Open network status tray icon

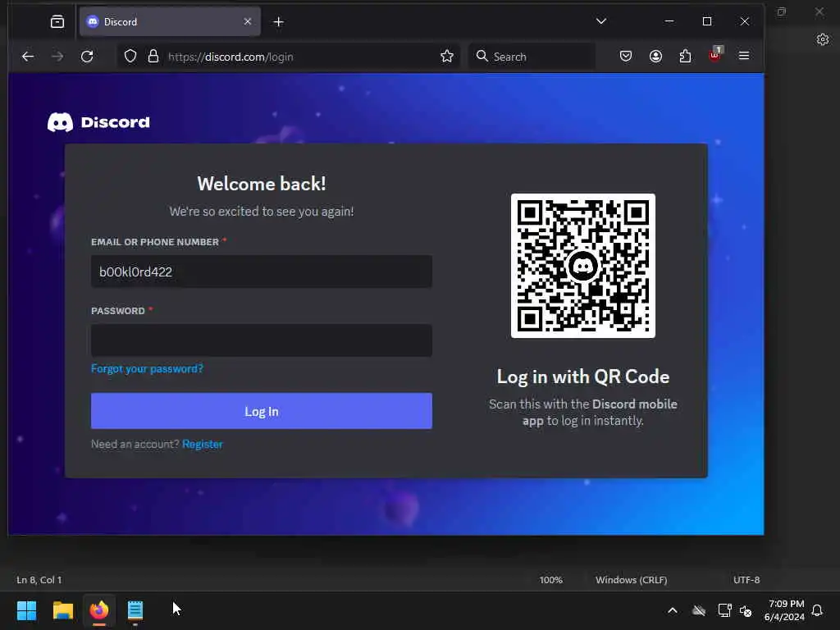tap(724, 610)
